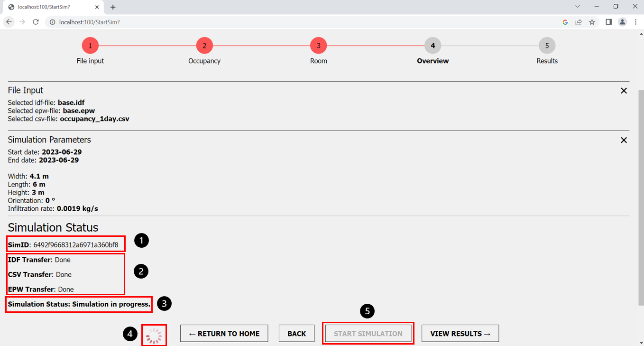Click the page vertical scrollbar
Viewport: 644px width, 346px height.
point(640,190)
